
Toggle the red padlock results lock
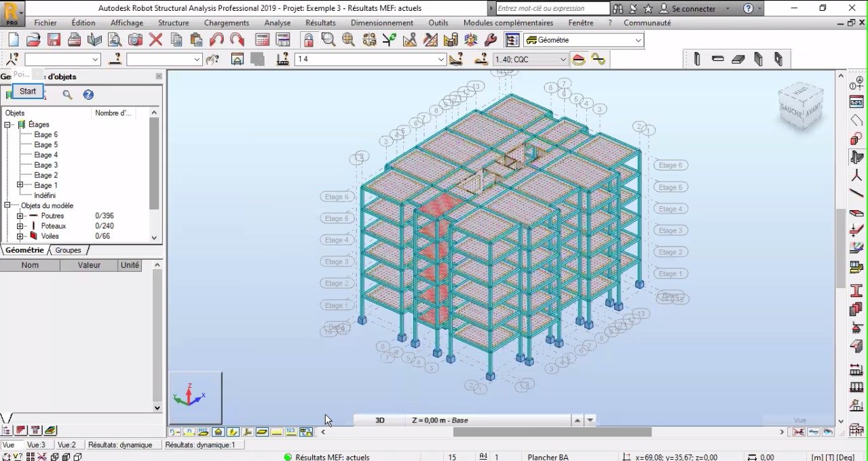click(308, 39)
